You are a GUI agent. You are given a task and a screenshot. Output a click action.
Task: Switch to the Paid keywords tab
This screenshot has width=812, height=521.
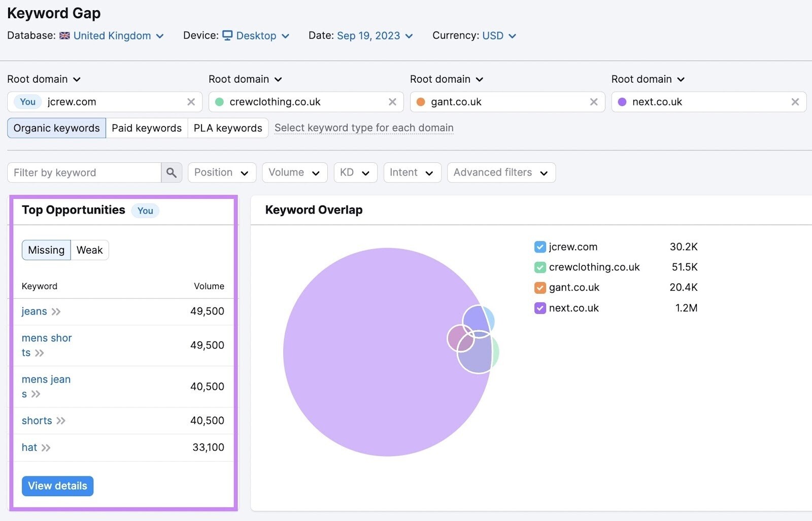147,128
